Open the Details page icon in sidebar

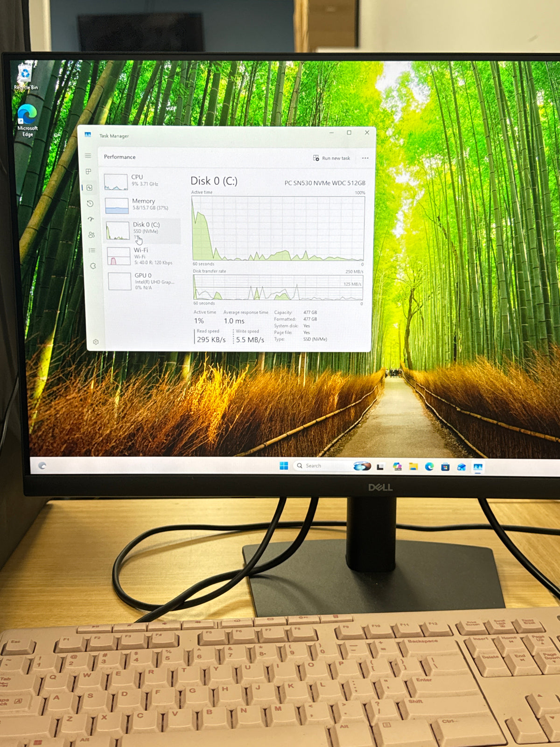(92, 250)
